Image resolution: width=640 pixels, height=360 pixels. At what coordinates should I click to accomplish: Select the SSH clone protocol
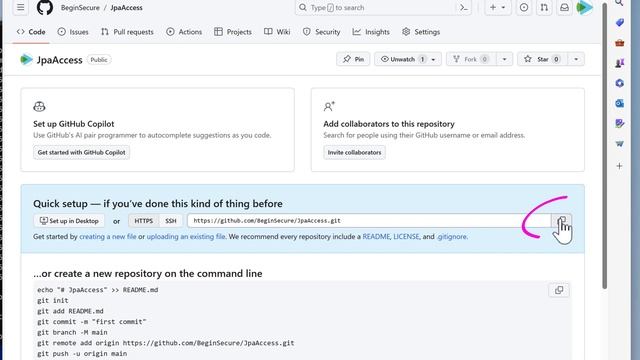(171, 221)
